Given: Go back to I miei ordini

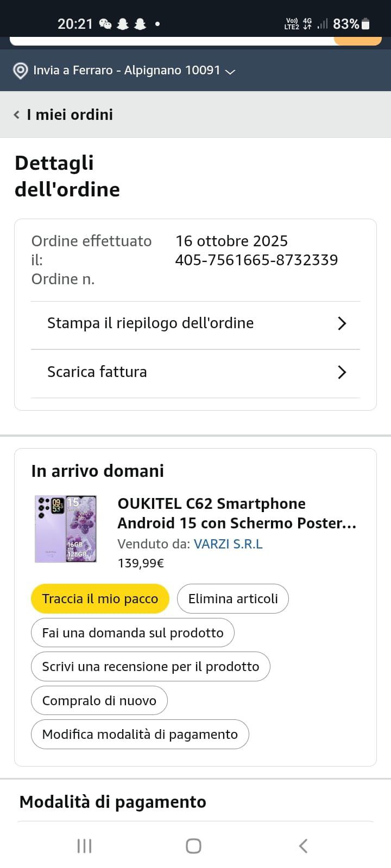Looking at the screenshot, I should pos(70,114).
